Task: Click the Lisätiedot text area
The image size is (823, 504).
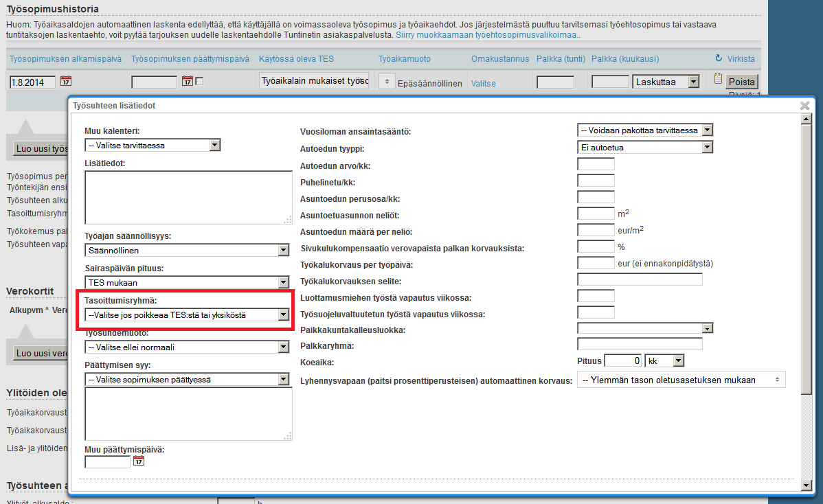Action: 188,197
